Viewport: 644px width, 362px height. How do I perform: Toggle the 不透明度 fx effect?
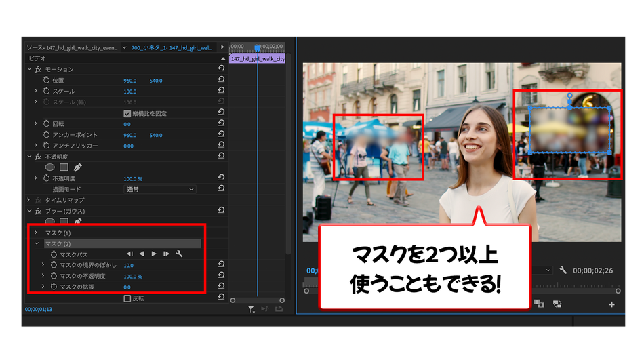point(38,157)
